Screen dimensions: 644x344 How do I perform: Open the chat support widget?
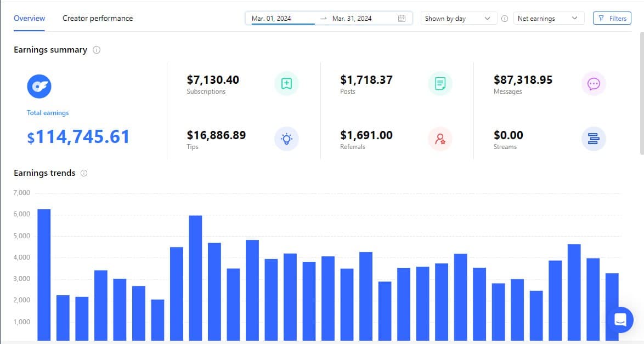click(620, 320)
